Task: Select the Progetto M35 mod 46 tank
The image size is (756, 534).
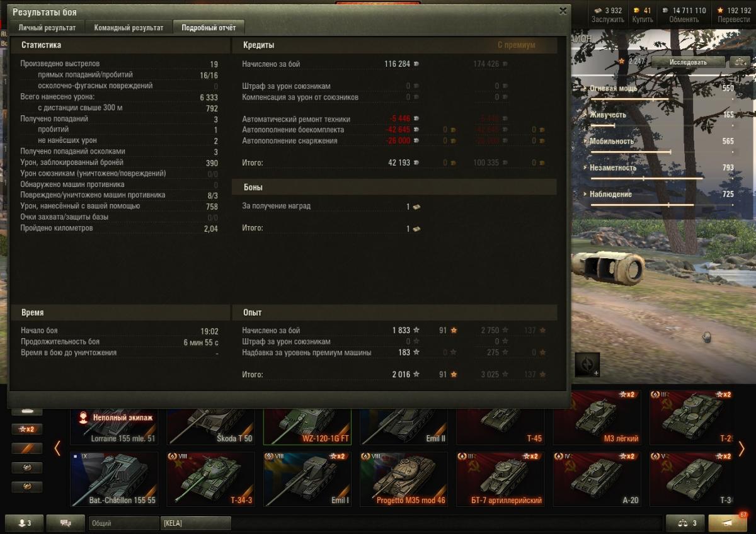Action: (x=404, y=479)
